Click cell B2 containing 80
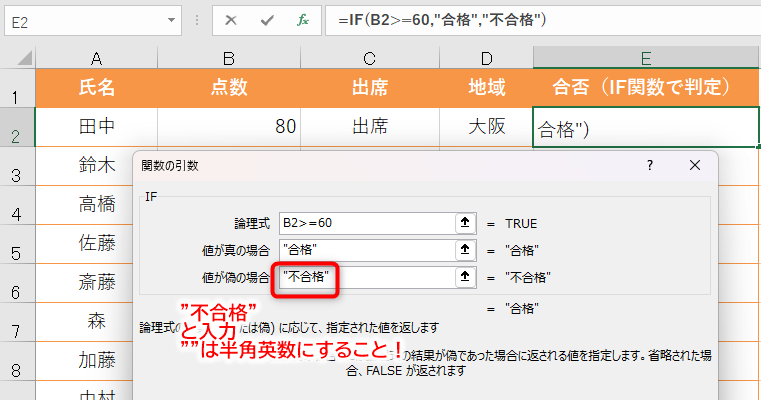Image resolution: width=761 pixels, height=400 pixels. [x=229, y=127]
